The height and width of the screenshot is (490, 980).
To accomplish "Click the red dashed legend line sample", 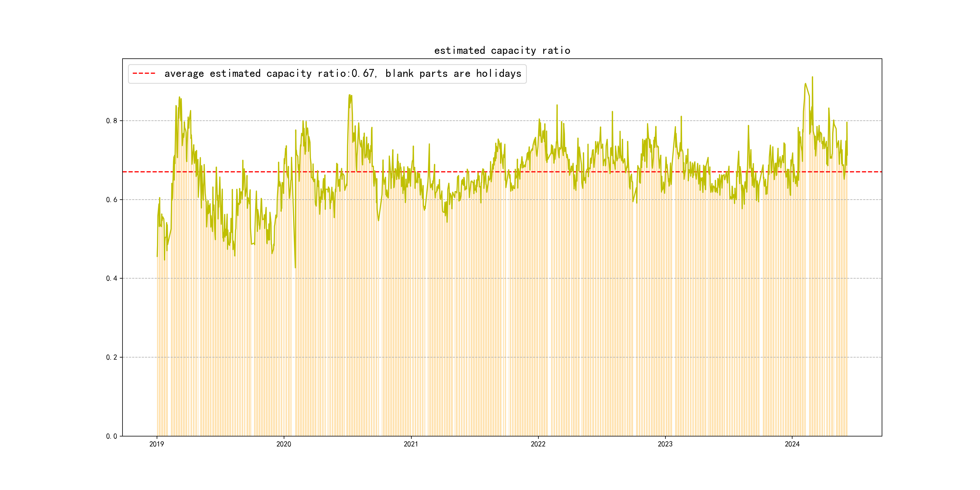I will 144,73.
